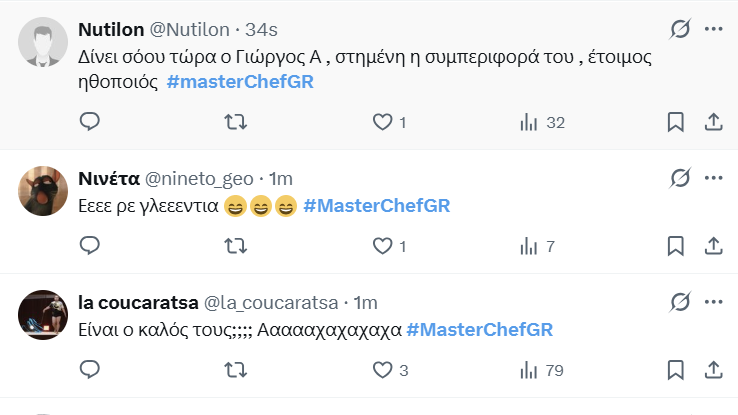Open more options on Nutilon's tweet
738x415 pixels.
tap(713, 30)
